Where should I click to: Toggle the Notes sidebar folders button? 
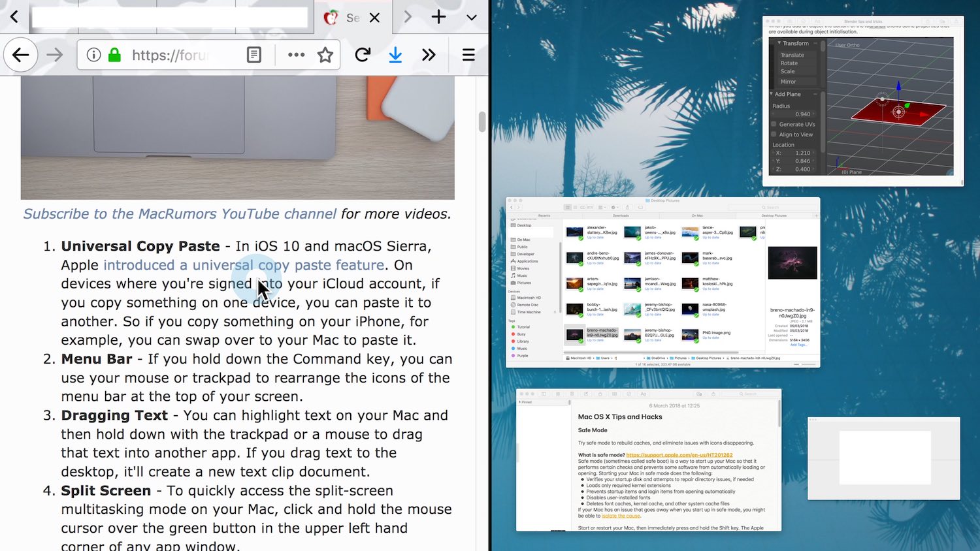tap(544, 394)
